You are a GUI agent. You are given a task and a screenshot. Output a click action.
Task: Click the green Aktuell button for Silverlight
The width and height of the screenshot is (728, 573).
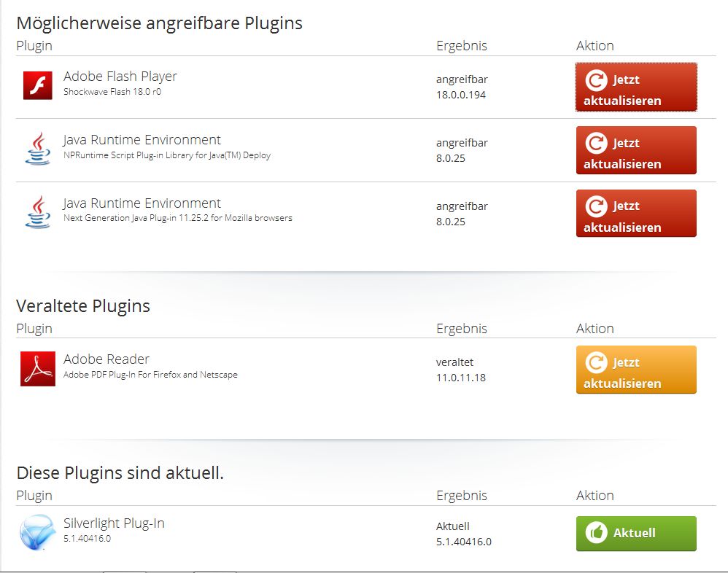636,534
